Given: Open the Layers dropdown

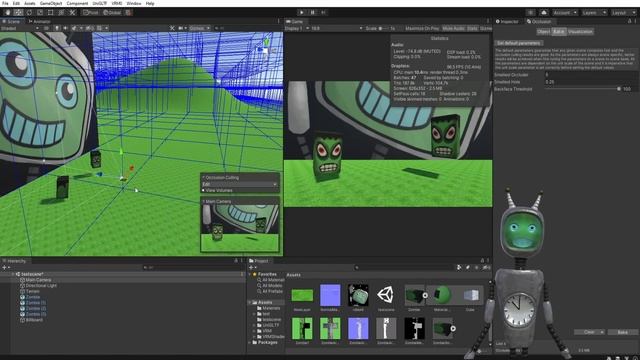Looking at the screenshot, I should (x=594, y=13).
